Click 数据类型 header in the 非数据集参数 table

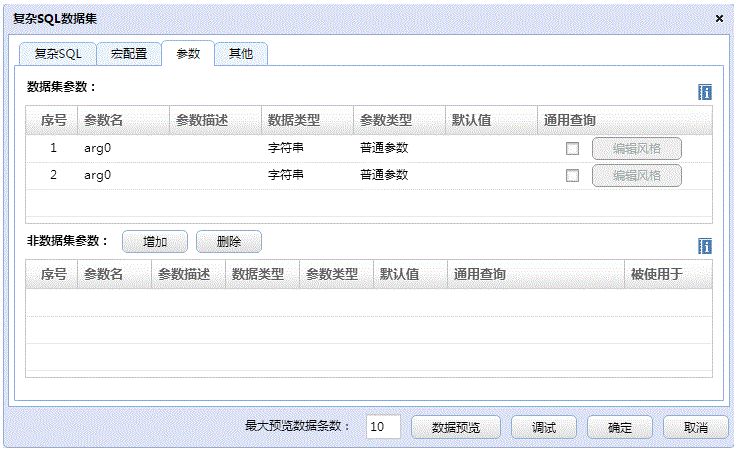pyautogui.click(x=262, y=274)
